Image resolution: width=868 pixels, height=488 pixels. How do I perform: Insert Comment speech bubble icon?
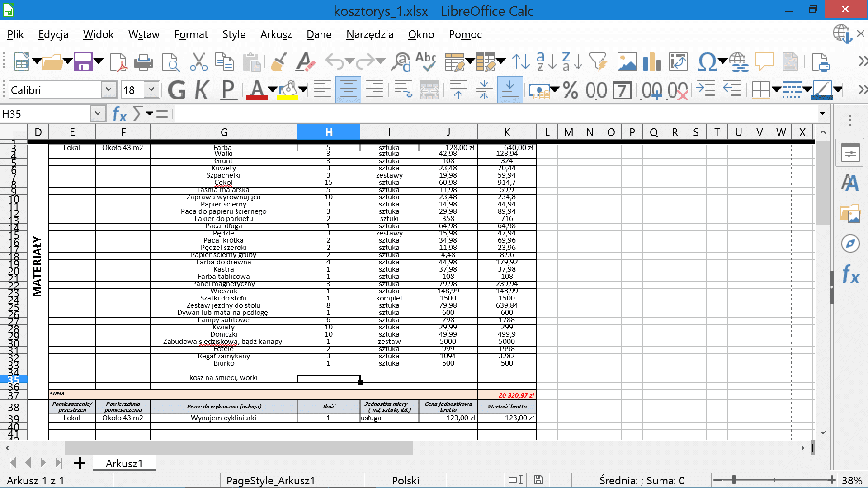coord(764,61)
